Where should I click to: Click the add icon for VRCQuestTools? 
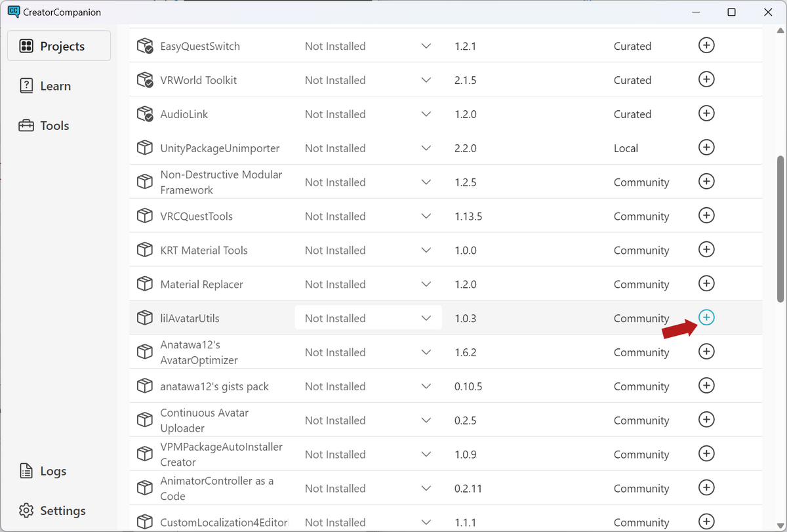click(706, 216)
